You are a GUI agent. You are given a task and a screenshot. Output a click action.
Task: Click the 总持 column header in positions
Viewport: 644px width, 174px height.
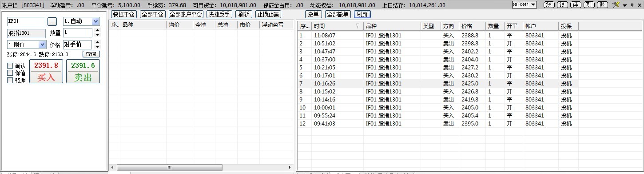click(x=226, y=25)
